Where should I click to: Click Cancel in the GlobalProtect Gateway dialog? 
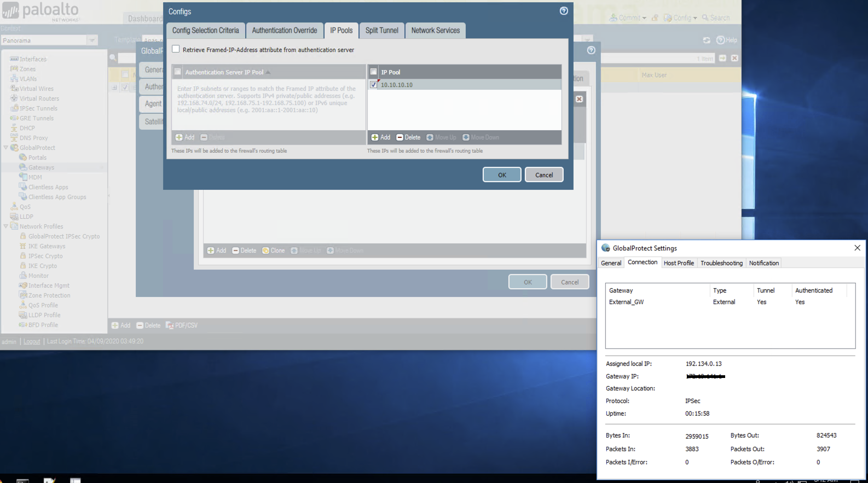[570, 282]
